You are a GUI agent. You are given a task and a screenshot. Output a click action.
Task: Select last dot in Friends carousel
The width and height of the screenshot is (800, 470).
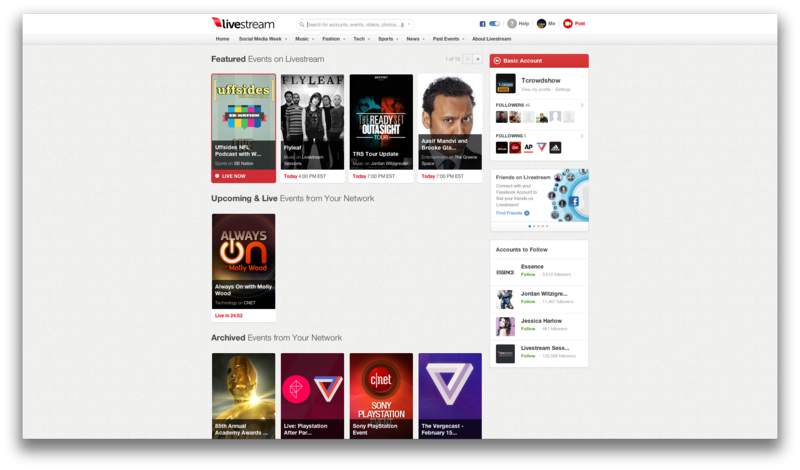point(547,226)
